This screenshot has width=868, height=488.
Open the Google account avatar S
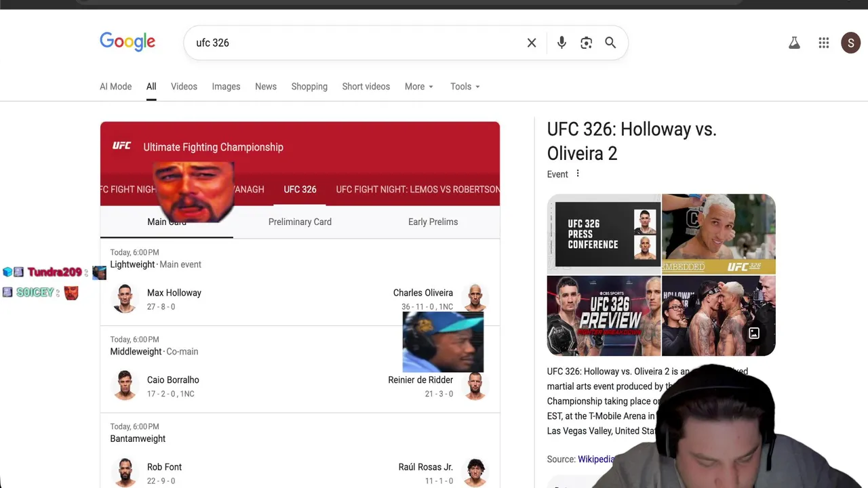pos(851,43)
